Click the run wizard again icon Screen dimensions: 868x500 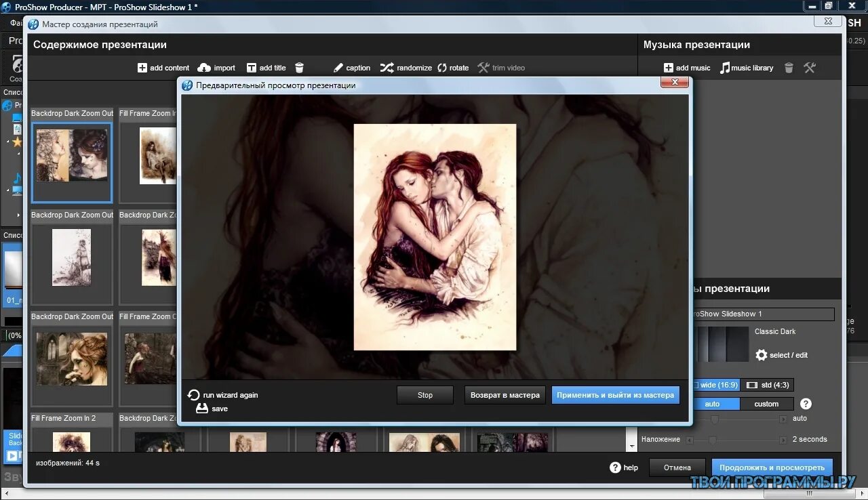(194, 395)
